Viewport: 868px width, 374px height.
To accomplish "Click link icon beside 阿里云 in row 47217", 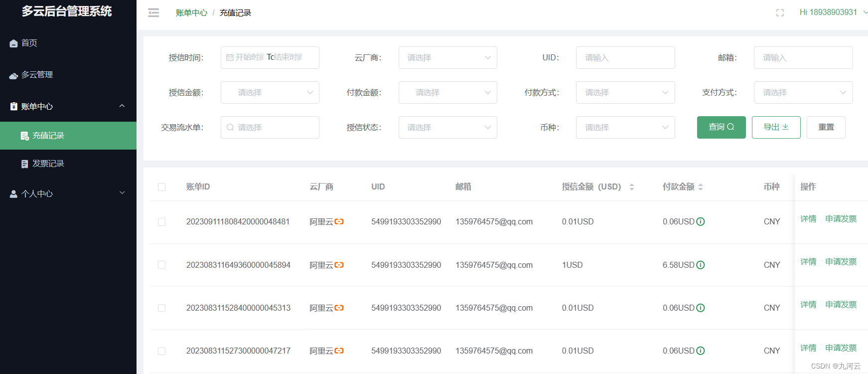I will point(339,351).
